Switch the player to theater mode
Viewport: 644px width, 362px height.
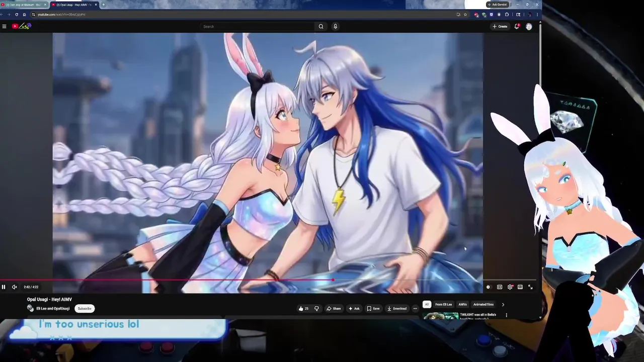click(520, 287)
